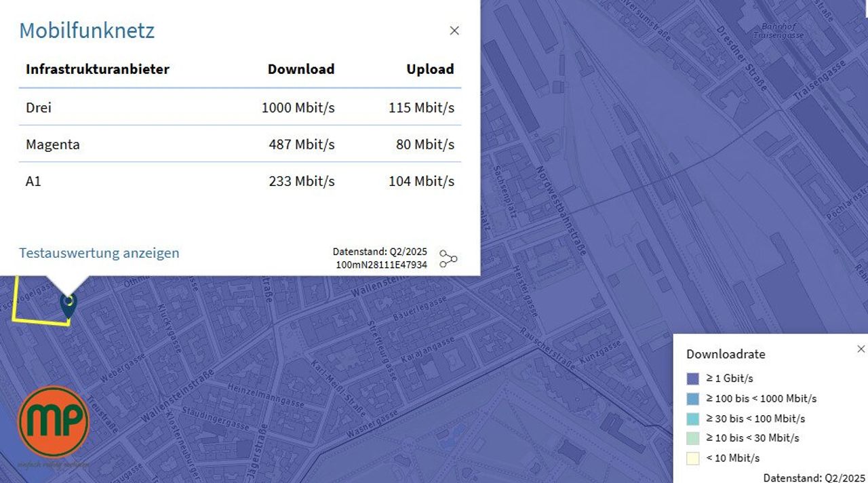Click the Infrastrukturanbieter column header
The height and width of the screenshot is (483, 868).
98,69
